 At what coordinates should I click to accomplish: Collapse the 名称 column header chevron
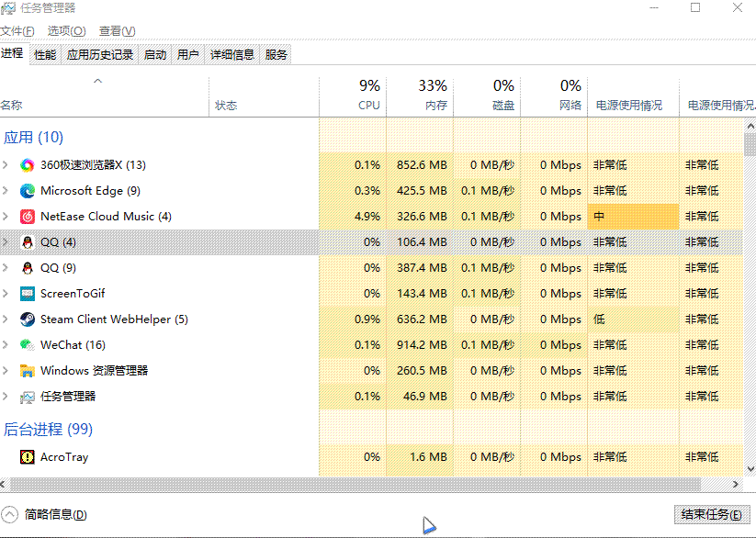[x=97, y=82]
